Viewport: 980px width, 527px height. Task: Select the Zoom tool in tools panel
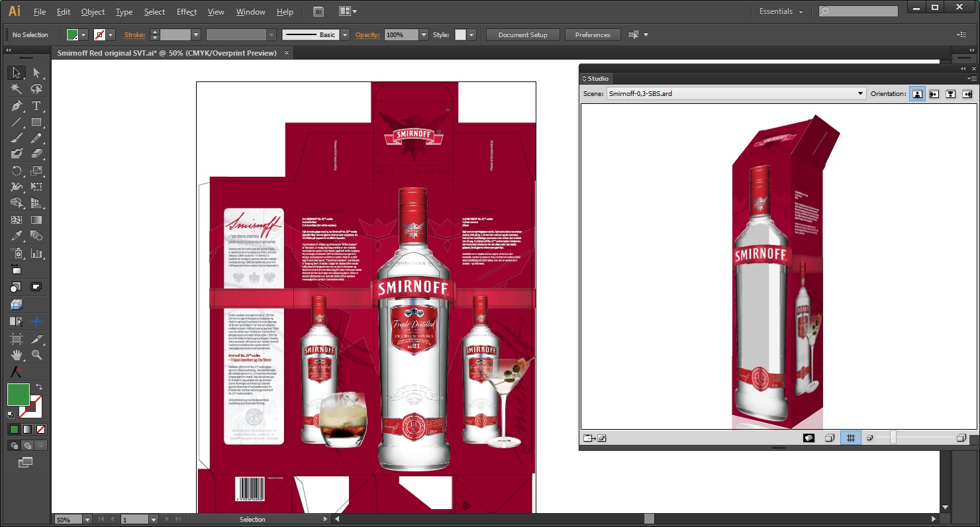pos(36,355)
